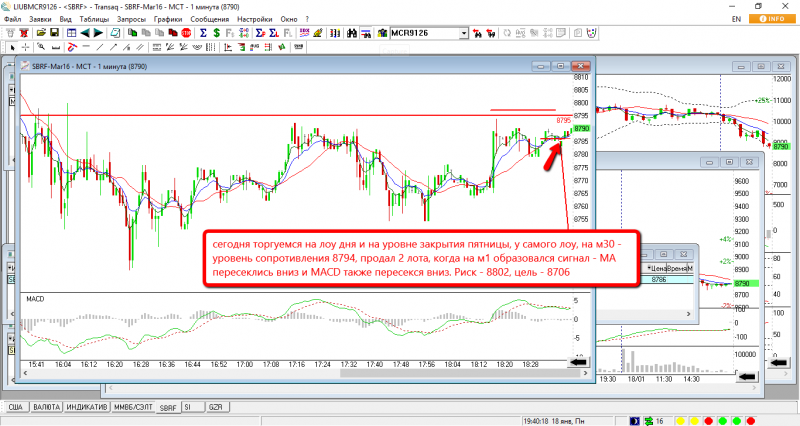This screenshot has height=426, width=800.
Task: Click the green dollar sign icon
Action: point(217,33)
